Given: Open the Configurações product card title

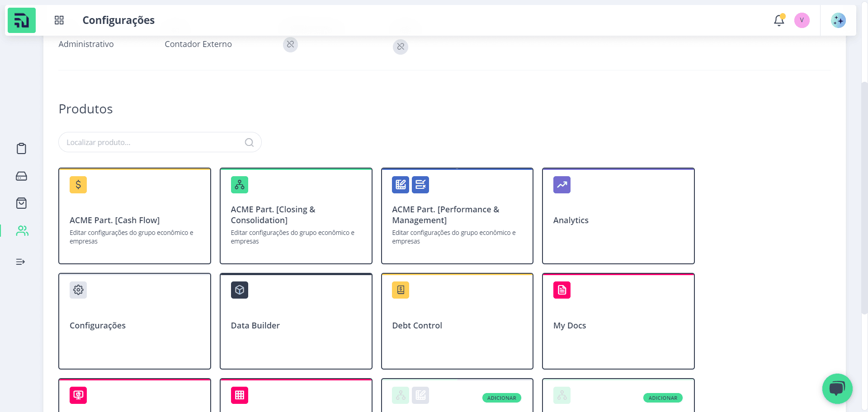Looking at the screenshot, I should (98, 326).
